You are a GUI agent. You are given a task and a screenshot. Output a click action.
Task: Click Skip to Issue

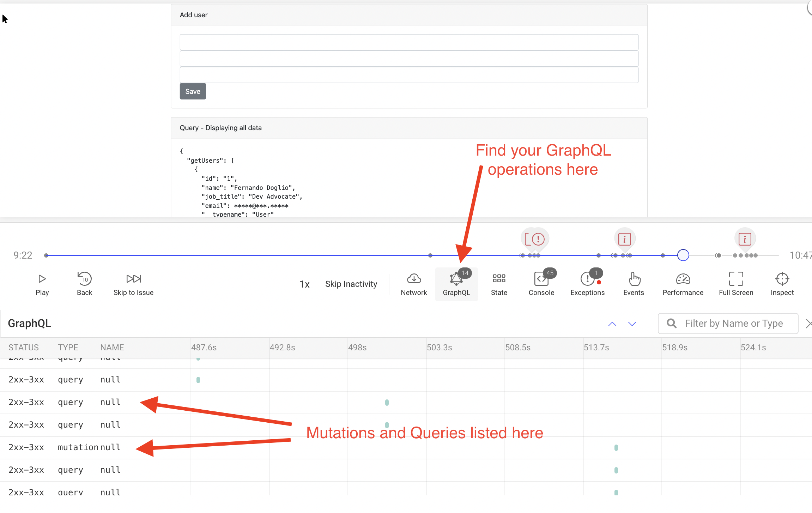point(133,284)
